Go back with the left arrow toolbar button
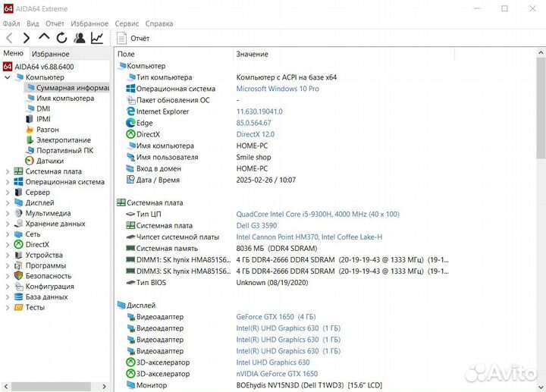Viewport: 546px width, 392px height. (x=9, y=38)
